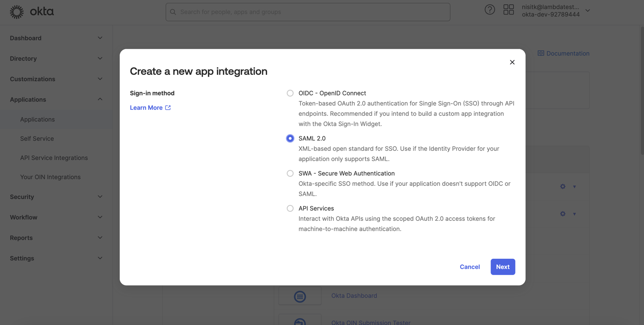Select Self Service in the sidebar
This screenshot has height=325, width=644.
37,138
